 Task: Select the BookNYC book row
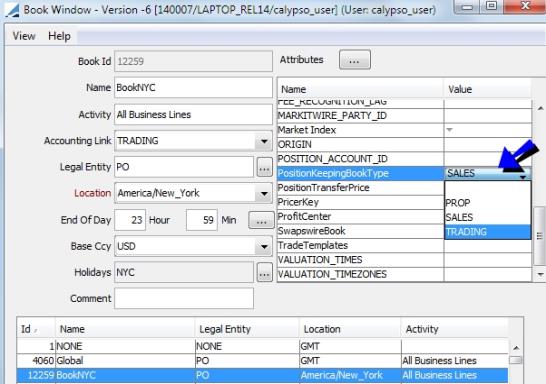pos(263,375)
